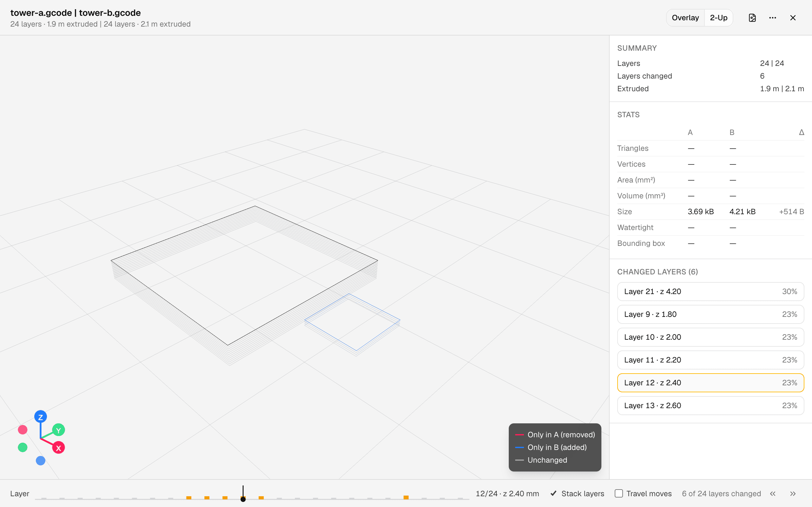812x507 pixels.
Task: Click the red X axis gizmo handle
Action: point(58,448)
